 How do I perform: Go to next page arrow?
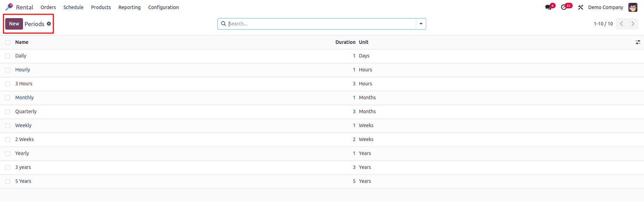coord(633,24)
